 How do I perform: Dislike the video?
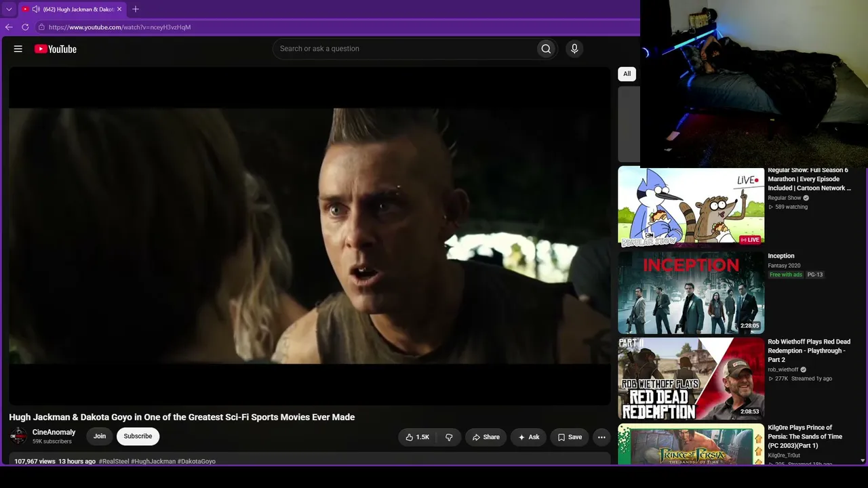449,437
